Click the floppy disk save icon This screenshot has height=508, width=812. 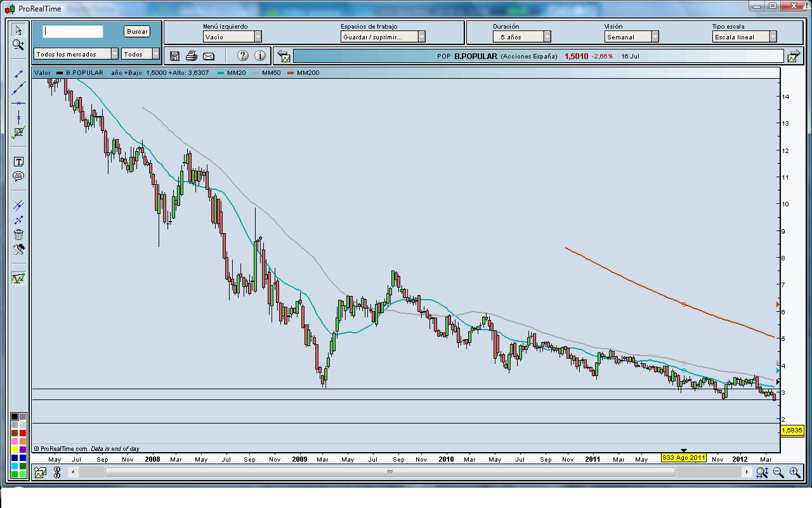174,57
